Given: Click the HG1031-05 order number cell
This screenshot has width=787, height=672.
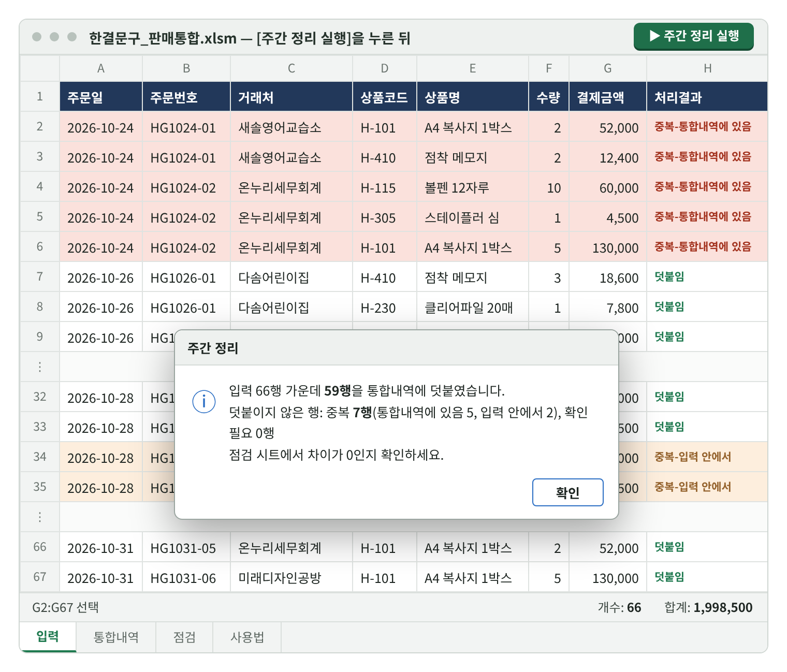Looking at the screenshot, I should point(186,547).
